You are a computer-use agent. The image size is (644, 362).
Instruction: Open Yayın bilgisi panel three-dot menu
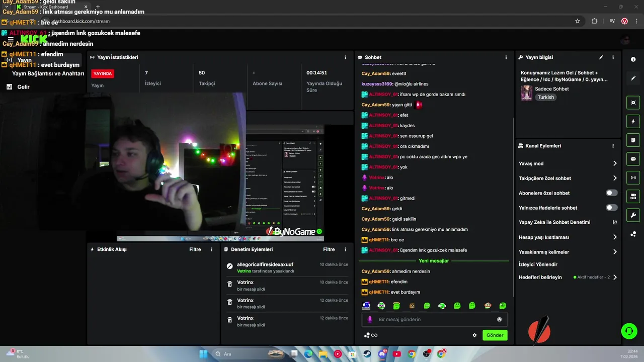coord(613,57)
